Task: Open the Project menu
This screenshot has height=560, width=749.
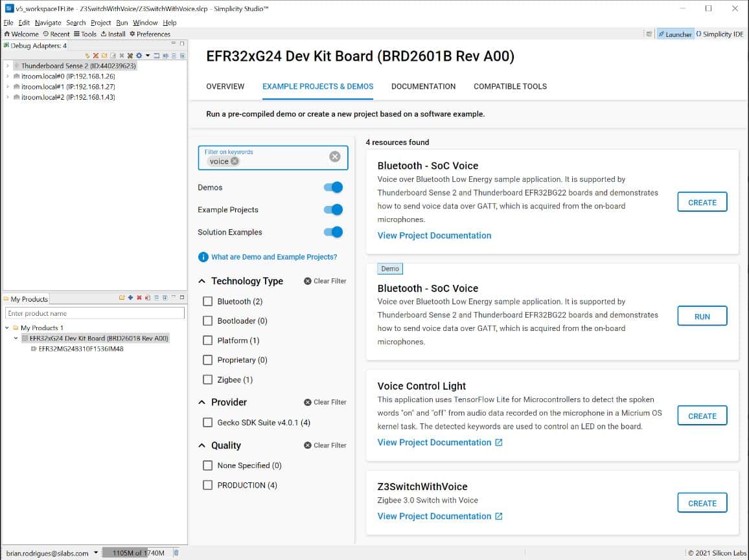Action: tap(101, 23)
